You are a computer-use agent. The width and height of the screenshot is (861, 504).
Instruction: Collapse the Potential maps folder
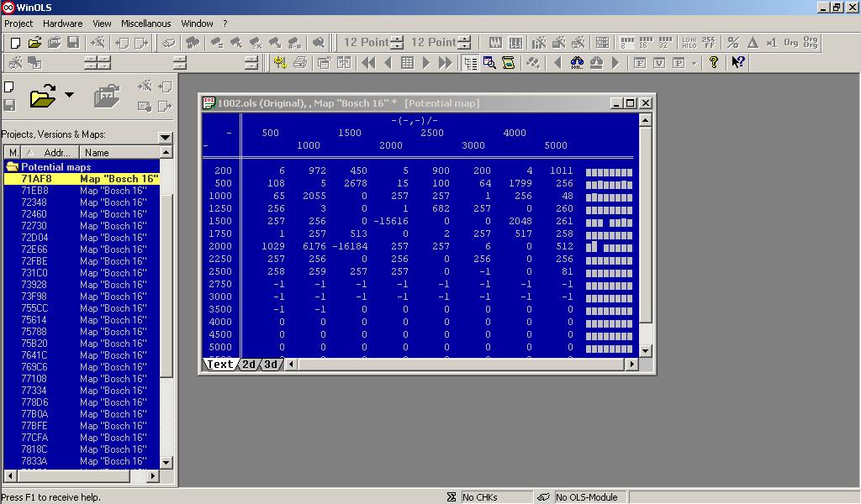12,166
